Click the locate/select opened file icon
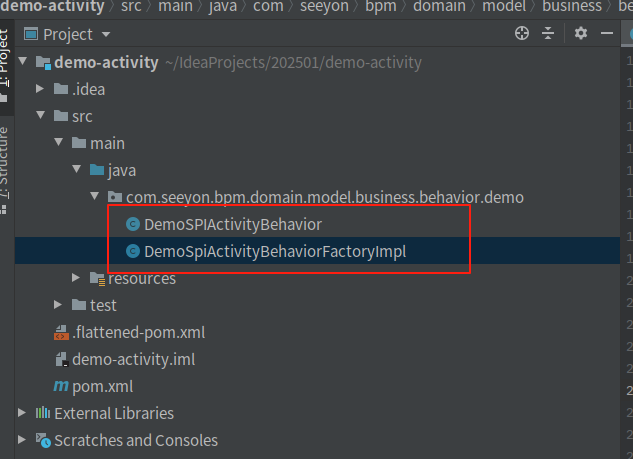The width and height of the screenshot is (633, 459). [521, 34]
